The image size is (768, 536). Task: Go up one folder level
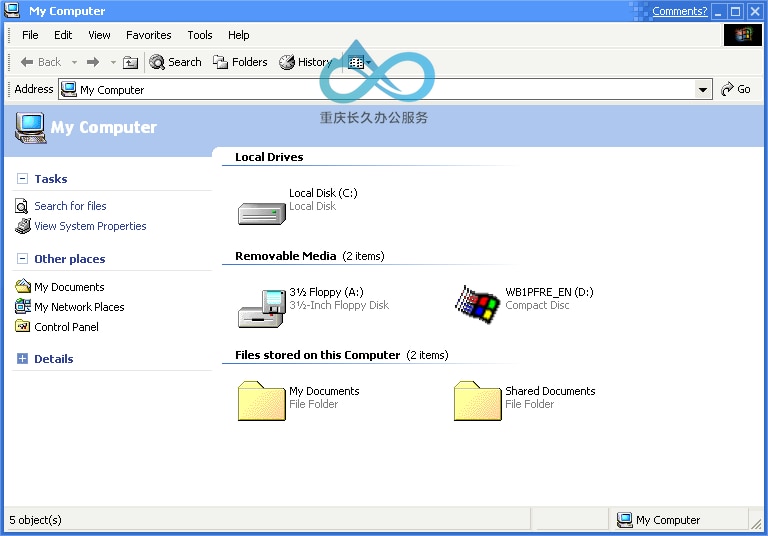[130, 62]
